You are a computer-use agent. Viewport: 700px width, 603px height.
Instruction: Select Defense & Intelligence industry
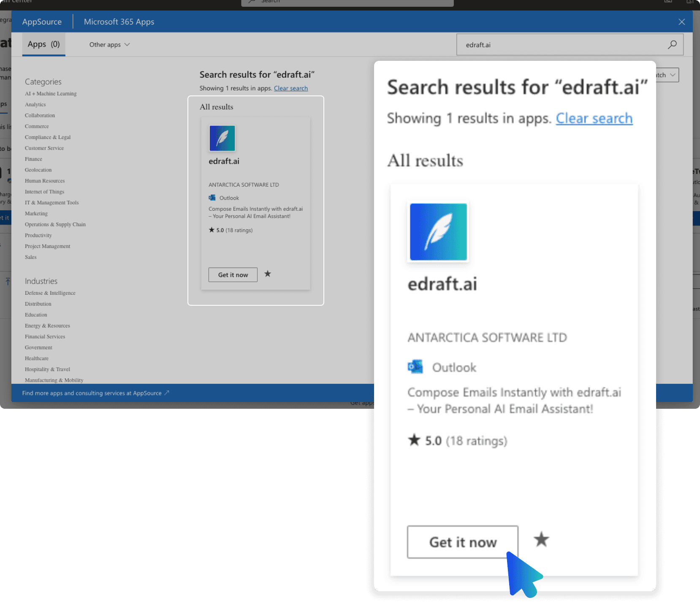coord(50,293)
